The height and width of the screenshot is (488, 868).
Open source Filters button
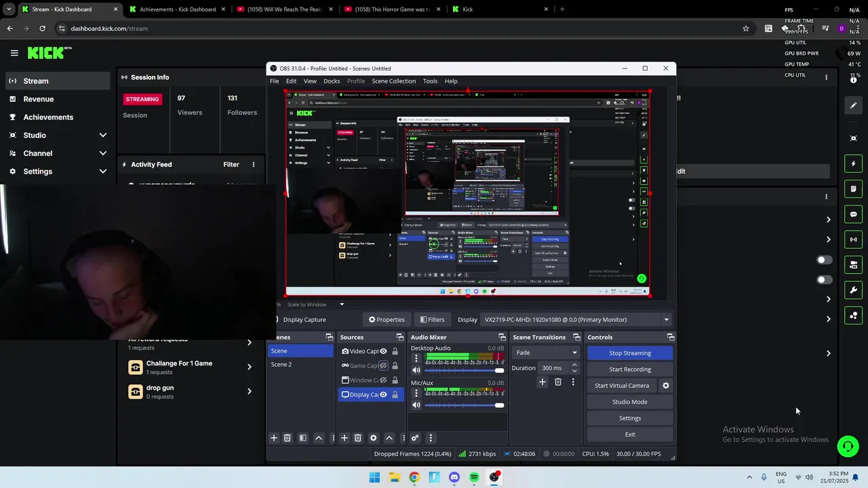click(x=432, y=320)
